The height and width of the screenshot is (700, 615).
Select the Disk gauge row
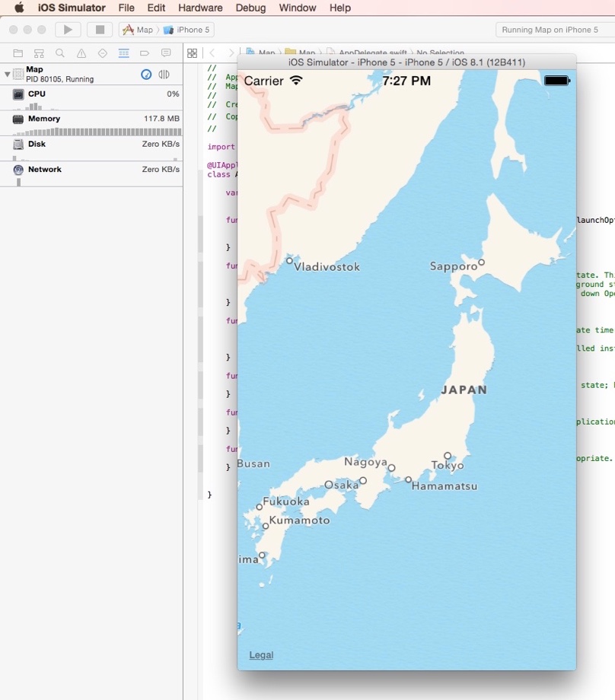click(91, 148)
